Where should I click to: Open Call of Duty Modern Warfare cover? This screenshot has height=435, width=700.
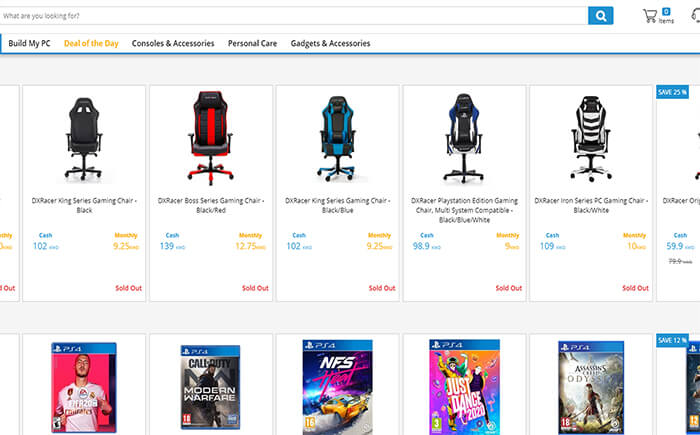[x=210, y=387]
